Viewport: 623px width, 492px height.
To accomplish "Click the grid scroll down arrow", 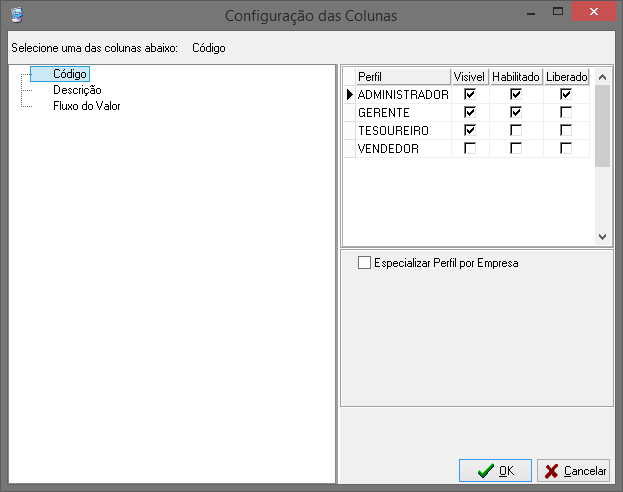I will (x=602, y=237).
